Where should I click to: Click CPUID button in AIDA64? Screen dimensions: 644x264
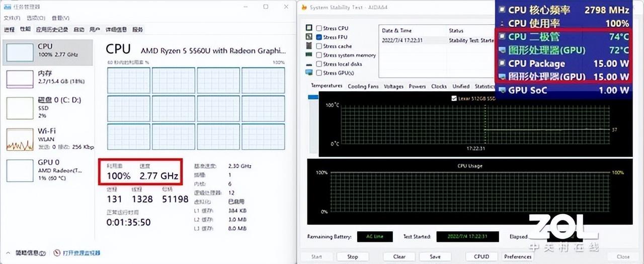[481, 256]
